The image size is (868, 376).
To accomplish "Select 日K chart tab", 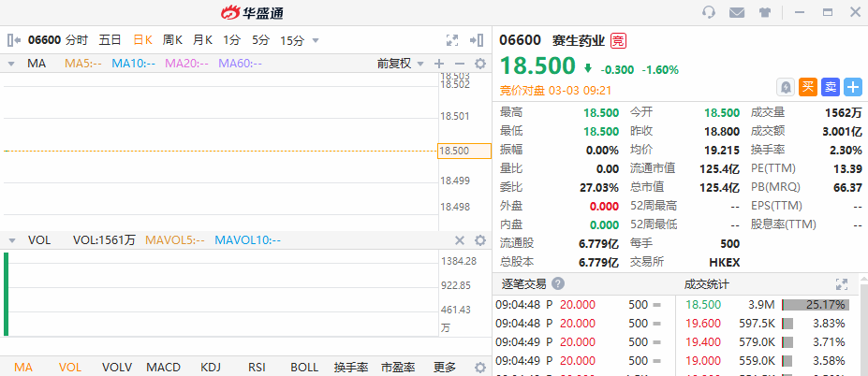I will point(143,40).
